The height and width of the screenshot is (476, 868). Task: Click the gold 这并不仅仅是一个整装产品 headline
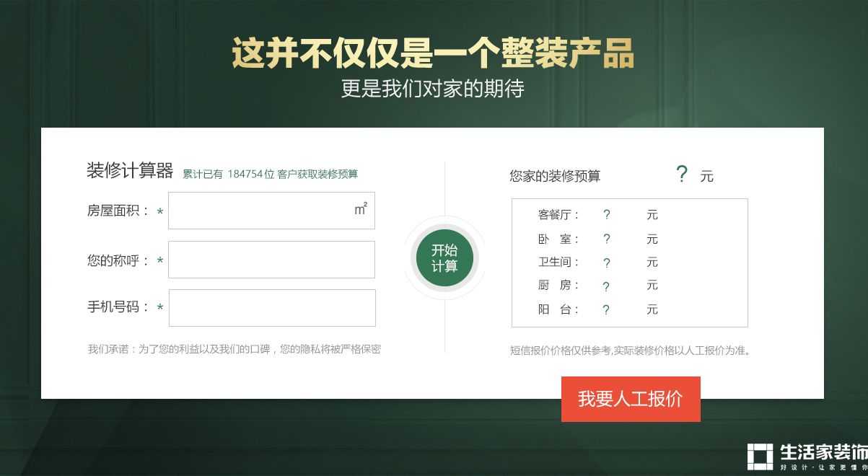433,53
